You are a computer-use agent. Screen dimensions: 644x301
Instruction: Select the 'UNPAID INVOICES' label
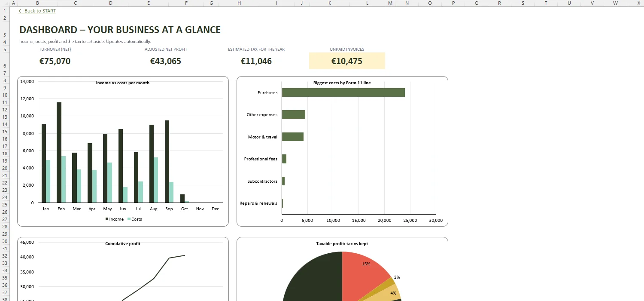pos(347,49)
